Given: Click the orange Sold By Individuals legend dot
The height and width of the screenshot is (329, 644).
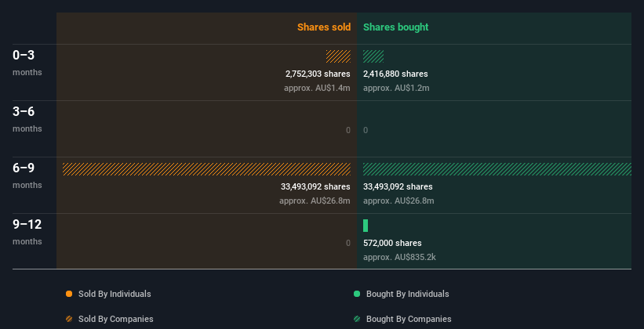Looking at the screenshot, I should (69, 294).
